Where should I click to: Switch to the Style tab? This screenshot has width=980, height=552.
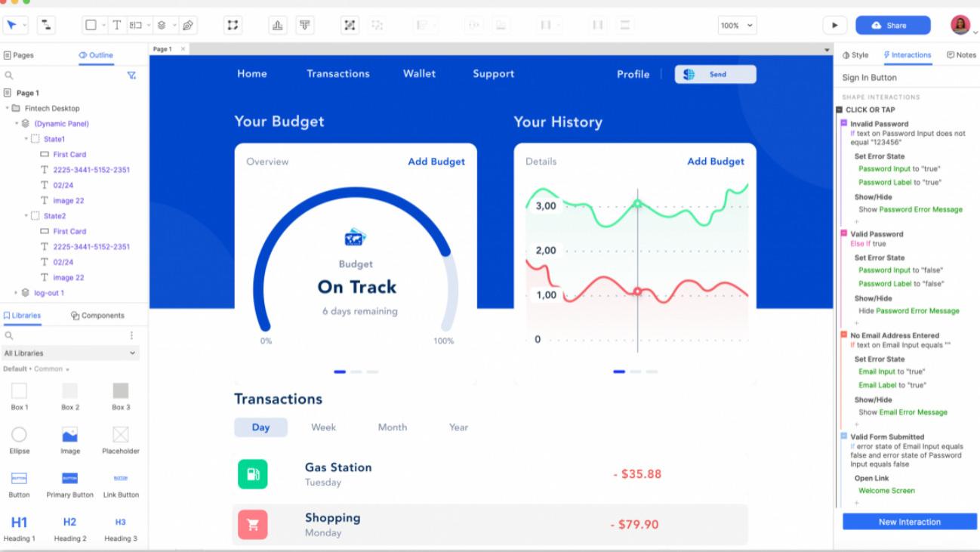855,55
